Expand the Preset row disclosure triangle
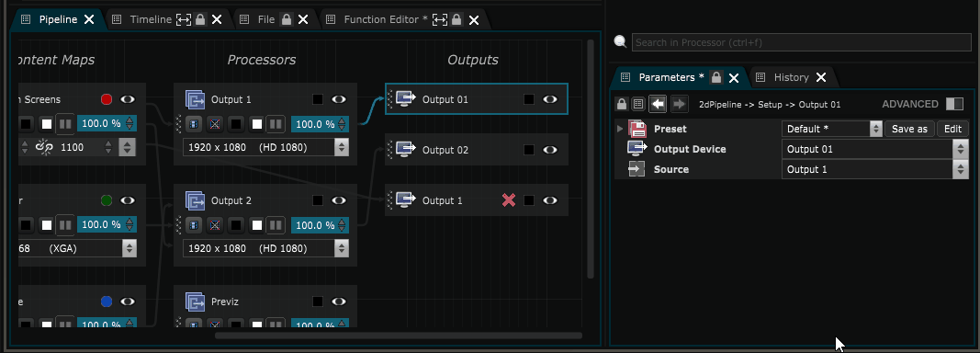 620,129
